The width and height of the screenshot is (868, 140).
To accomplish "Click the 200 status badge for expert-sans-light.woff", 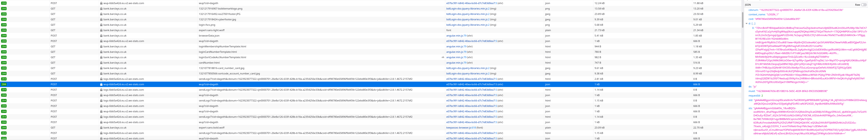I will (x=4, y=30).
